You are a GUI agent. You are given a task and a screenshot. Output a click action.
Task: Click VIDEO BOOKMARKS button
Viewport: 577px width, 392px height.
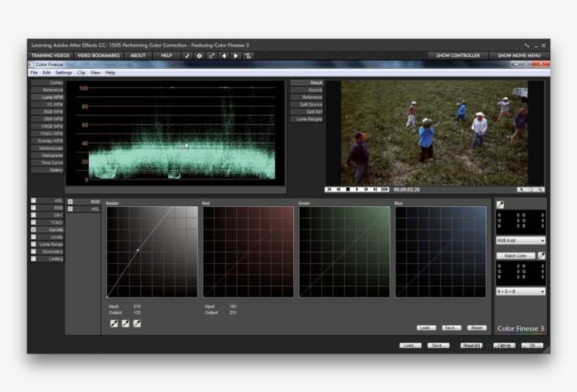point(99,56)
